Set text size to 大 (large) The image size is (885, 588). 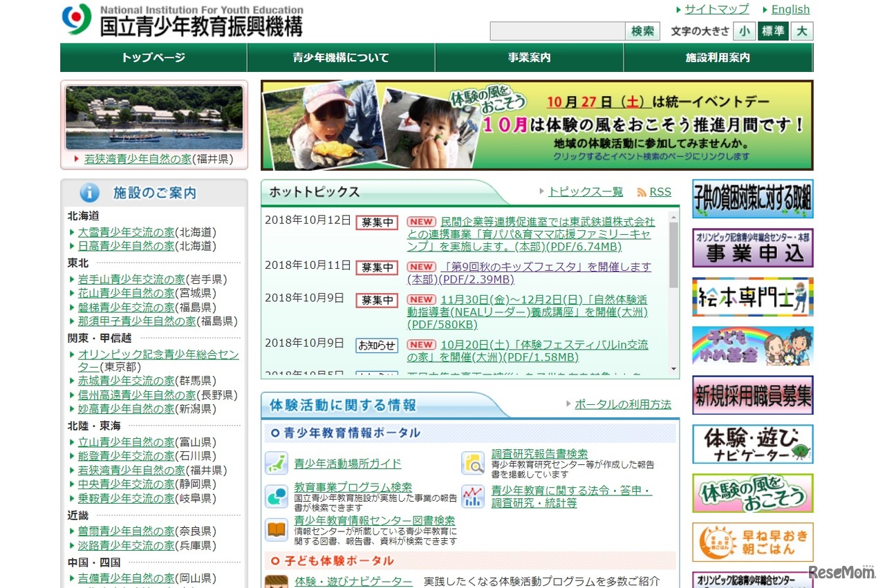pos(802,31)
